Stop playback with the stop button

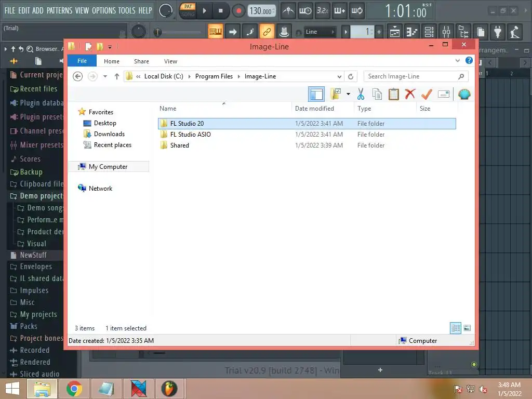click(220, 11)
